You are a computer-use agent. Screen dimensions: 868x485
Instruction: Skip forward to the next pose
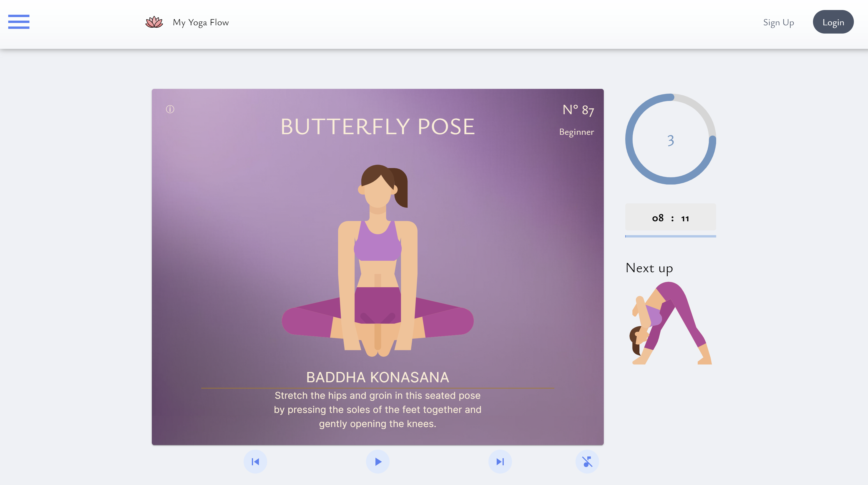coord(500,461)
